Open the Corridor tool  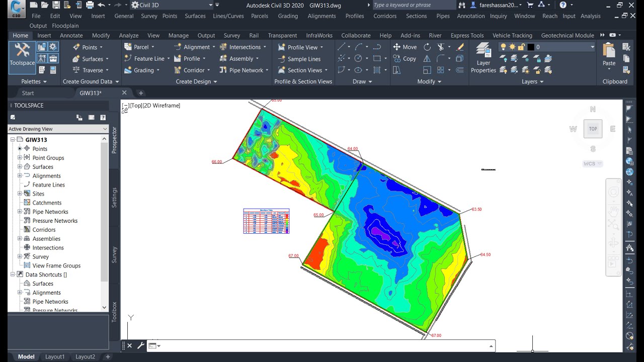coord(192,70)
